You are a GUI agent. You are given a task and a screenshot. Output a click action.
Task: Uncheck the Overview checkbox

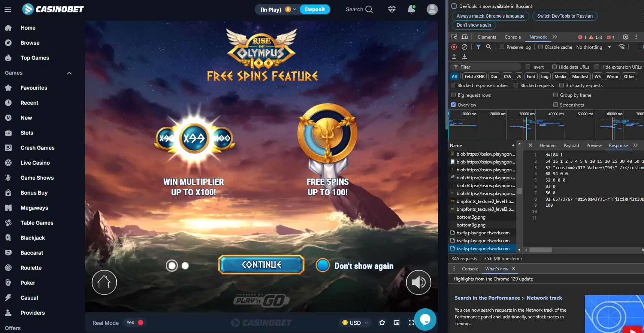[x=453, y=105]
